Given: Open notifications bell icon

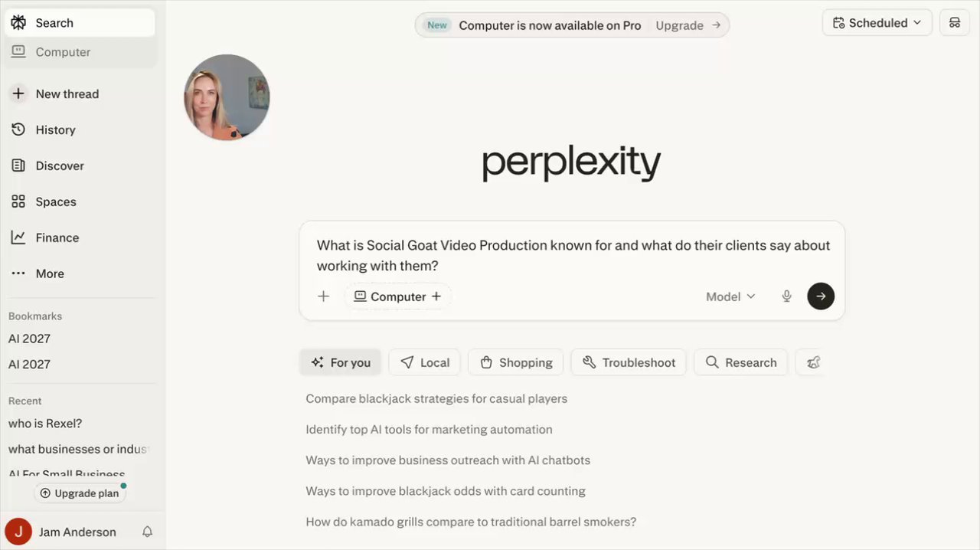Looking at the screenshot, I should tap(148, 532).
